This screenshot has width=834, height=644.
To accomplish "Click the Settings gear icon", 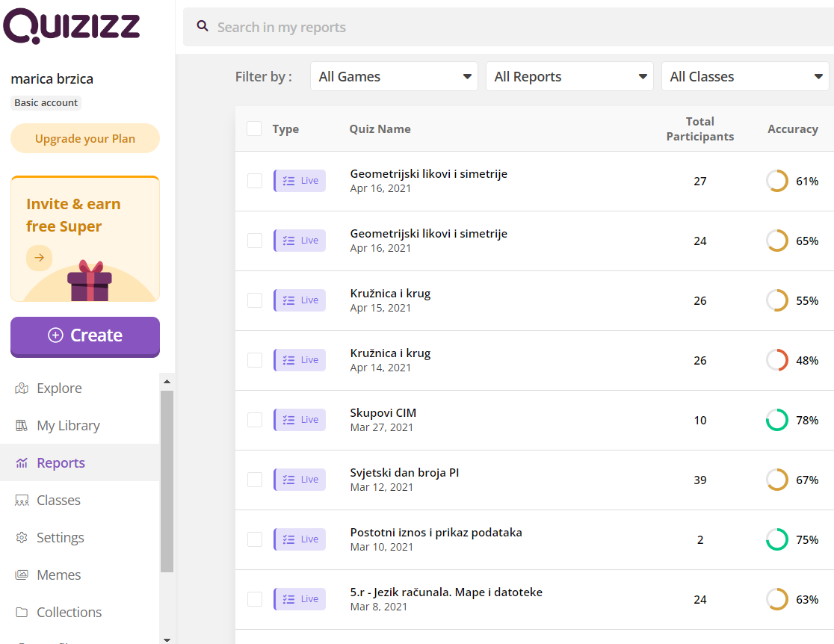I will tap(22, 538).
